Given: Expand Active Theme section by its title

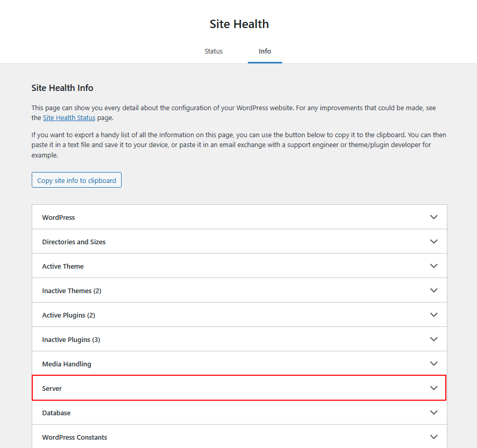Looking at the screenshot, I should [x=63, y=266].
